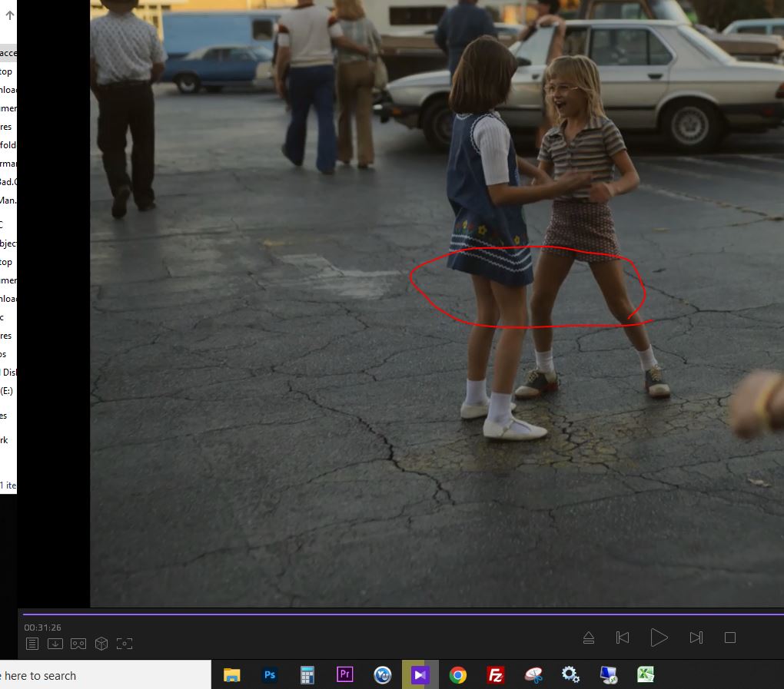This screenshot has height=689, width=784.
Task: Open Google Chrome from the taskbar
Action: (x=457, y=675)
